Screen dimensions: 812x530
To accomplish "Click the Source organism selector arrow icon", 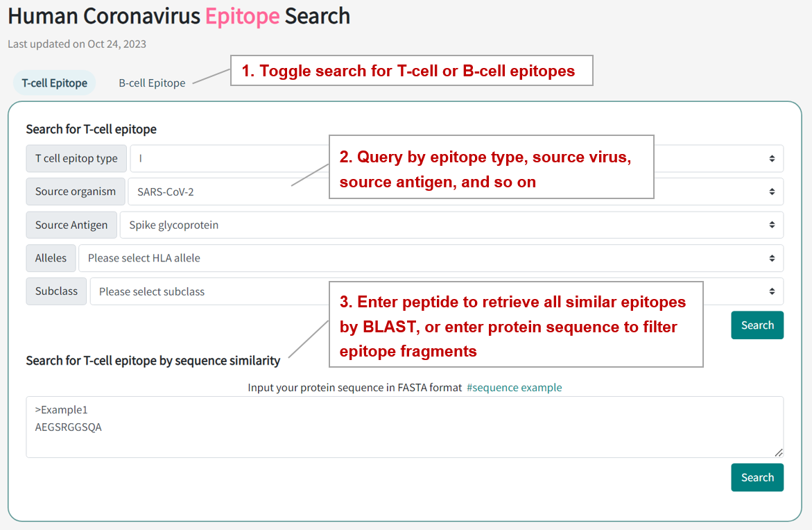I will [x=772, y=192].
